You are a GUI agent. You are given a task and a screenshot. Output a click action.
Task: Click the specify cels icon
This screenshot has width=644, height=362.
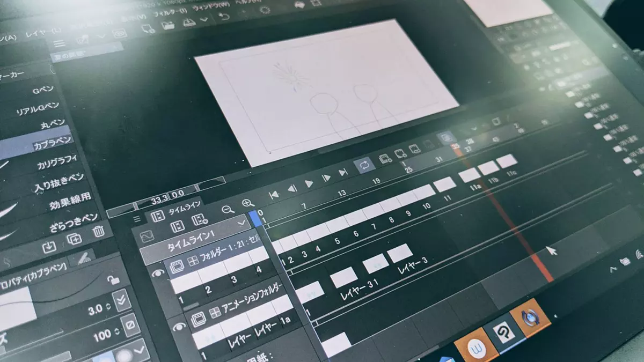415,149
